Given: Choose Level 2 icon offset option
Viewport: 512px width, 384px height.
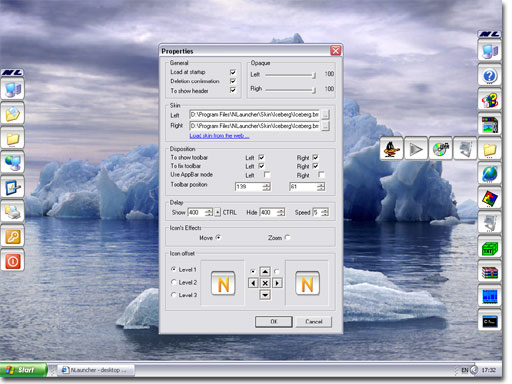Looking at the screenshot, I should pyautogui.click(x=173, y=282).
